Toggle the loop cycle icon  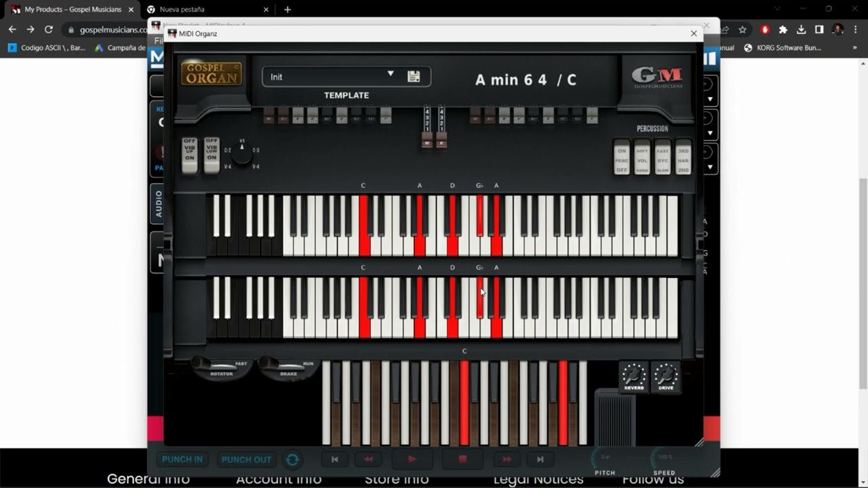coord(292,460)
